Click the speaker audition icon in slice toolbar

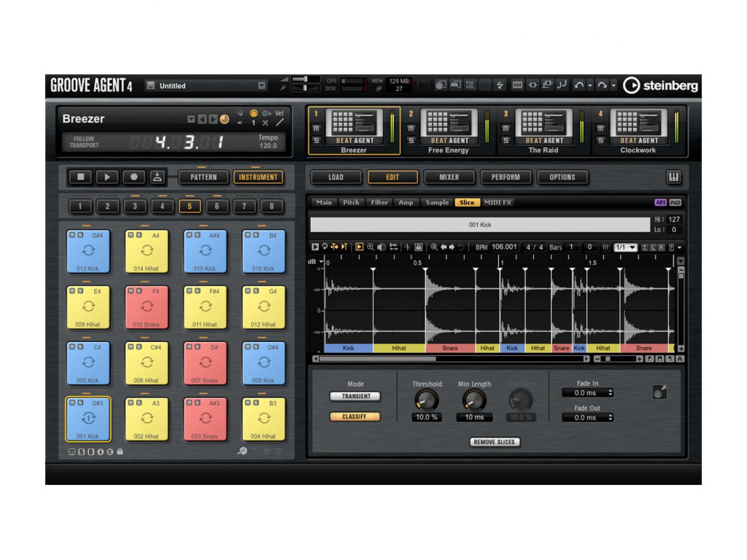click(x=381, y=247)
